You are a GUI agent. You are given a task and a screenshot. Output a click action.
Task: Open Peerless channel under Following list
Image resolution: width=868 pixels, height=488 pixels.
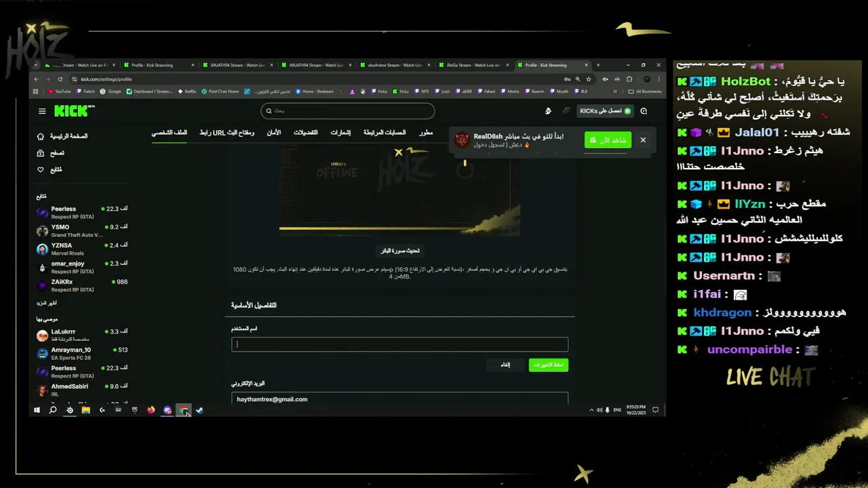click(x=81, y=212)
